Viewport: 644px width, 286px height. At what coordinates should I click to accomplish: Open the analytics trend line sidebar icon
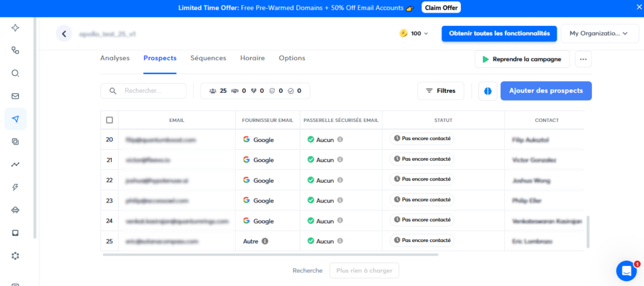click(x=16, y=165)
